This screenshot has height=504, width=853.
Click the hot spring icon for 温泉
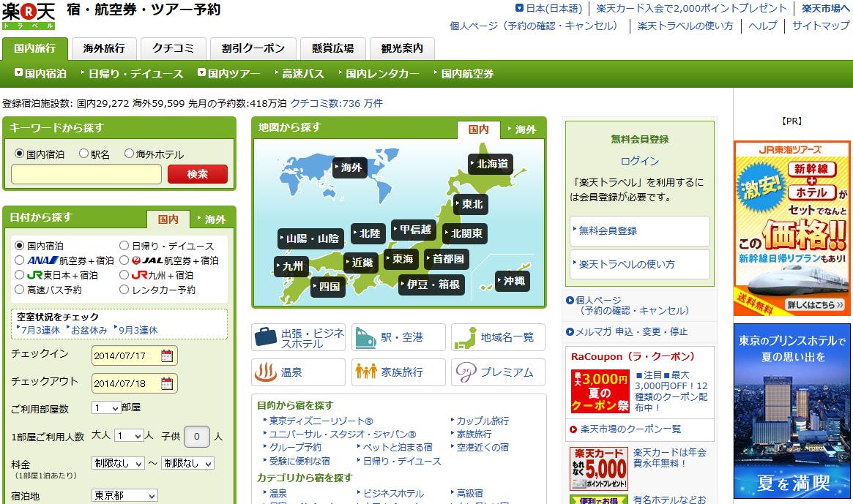click(266, 372)
